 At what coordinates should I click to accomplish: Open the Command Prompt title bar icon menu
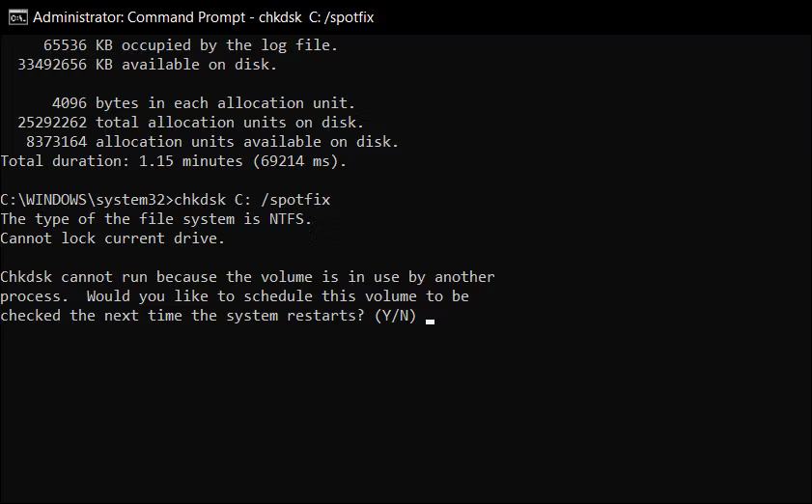(x=17, y=17)
